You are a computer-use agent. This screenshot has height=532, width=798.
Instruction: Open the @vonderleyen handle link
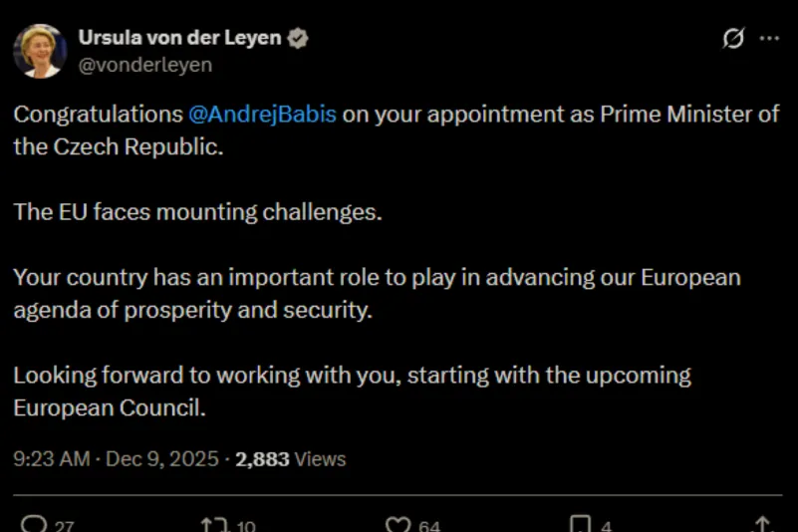click(144, 64)
